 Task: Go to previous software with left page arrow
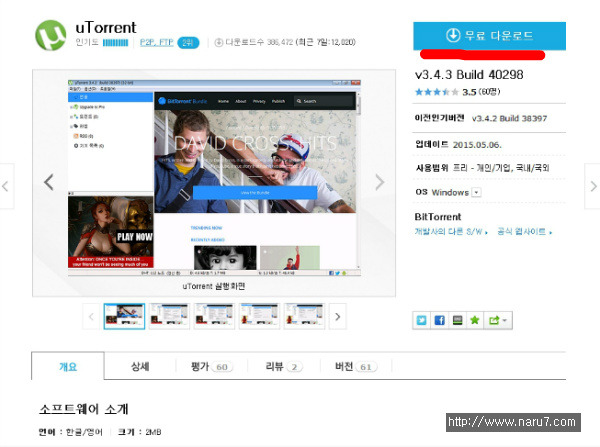click(7, 186)
